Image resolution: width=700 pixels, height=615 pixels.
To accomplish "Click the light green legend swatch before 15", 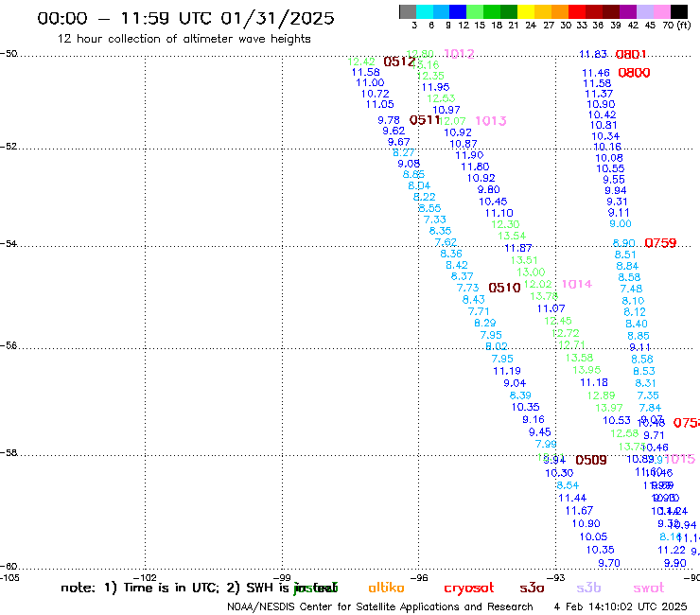I will (x=475, y=11).
